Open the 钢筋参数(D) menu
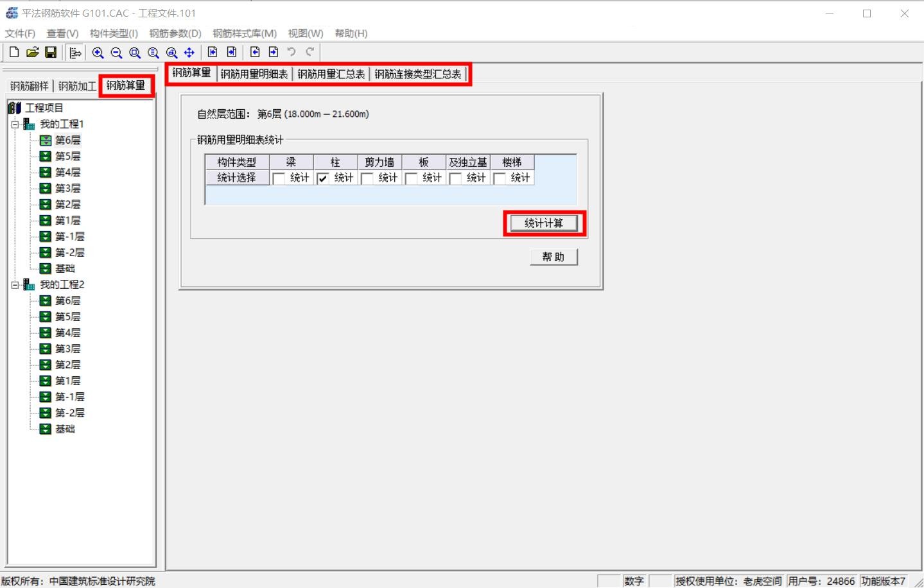 click(x=175, y=33)
